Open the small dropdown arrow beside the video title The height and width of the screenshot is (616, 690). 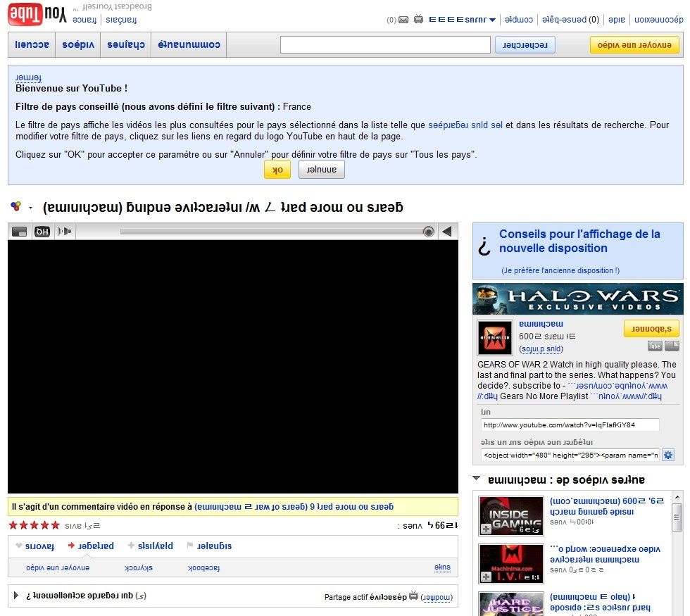(30, 208)
